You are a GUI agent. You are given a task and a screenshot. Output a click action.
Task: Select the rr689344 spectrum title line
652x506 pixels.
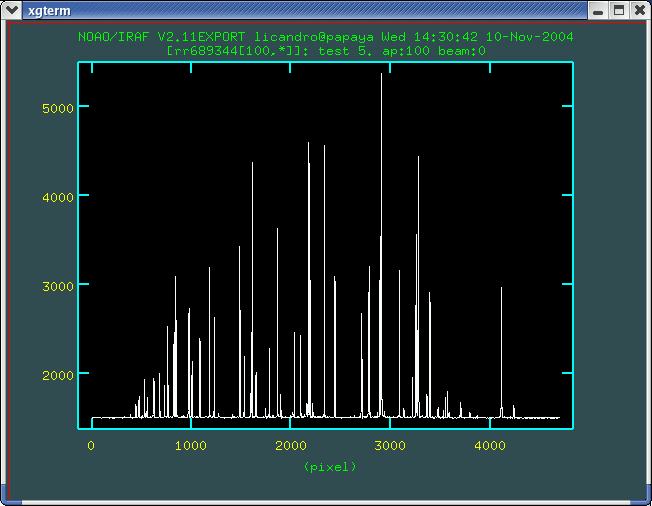point(326,49)
